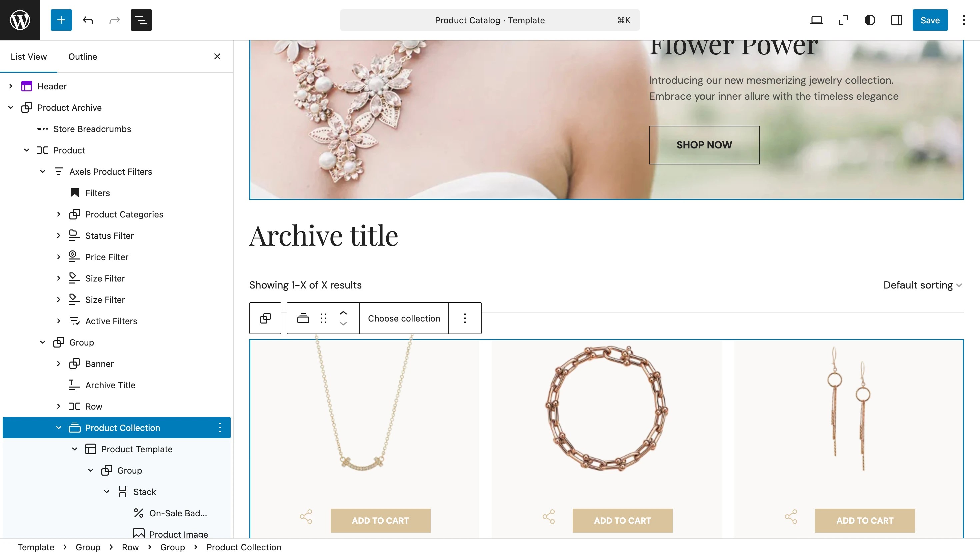
Task: Toggle the document overview list icon
Action: pos(141,20)
